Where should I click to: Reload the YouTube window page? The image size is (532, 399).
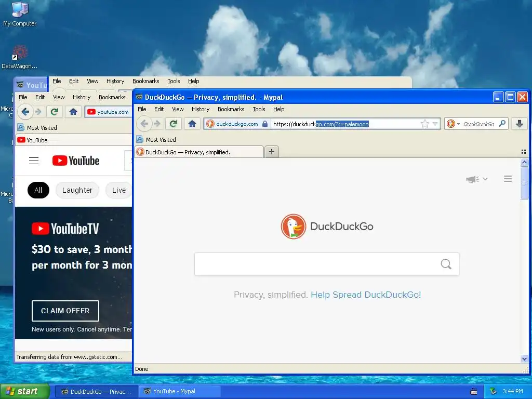click(x=54, y=112)
